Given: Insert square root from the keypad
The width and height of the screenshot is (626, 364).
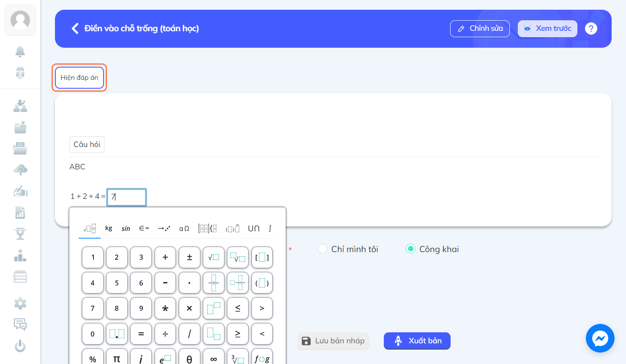Looking at the screenshot, I should pyautogui.click(x=213, y=257).
